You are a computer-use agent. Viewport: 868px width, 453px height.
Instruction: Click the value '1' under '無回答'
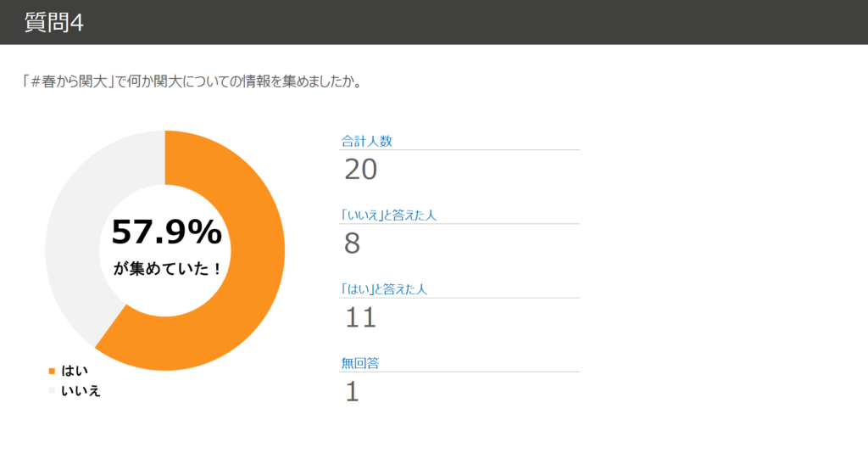coord(351,392)
